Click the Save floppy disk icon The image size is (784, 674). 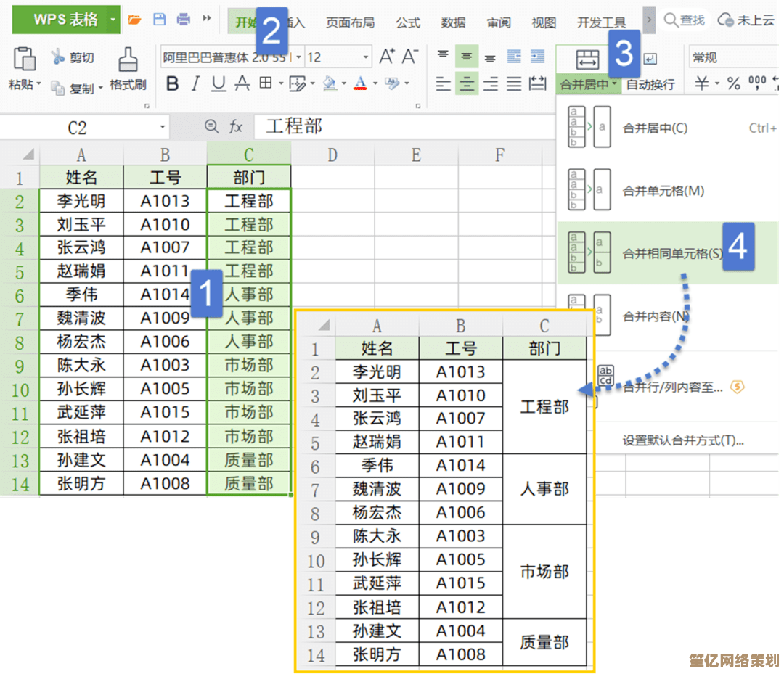click(159, 20)
